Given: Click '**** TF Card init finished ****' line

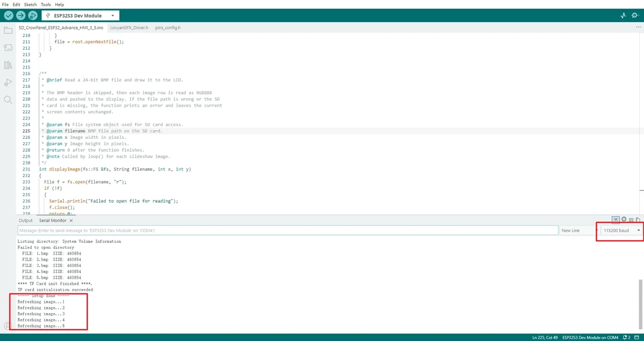Looking at the screenshot, I should 55,284.
